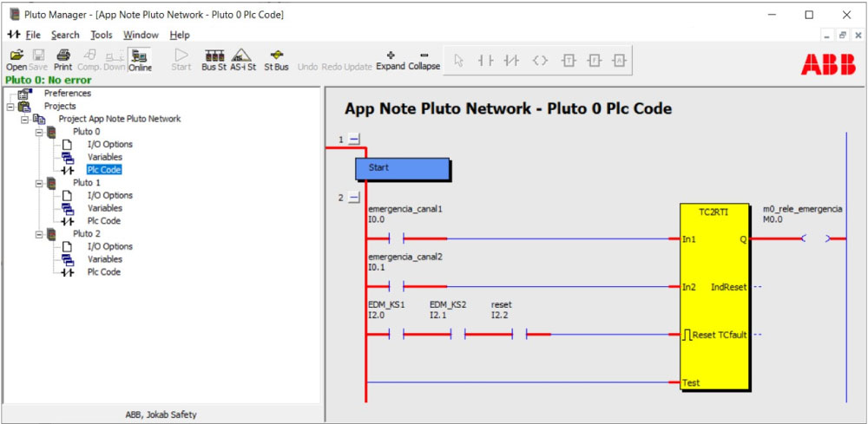The width and height of the screenshot is (868, 424).
Task: Open the Tools menu
Action: click(x=102, y=35)
